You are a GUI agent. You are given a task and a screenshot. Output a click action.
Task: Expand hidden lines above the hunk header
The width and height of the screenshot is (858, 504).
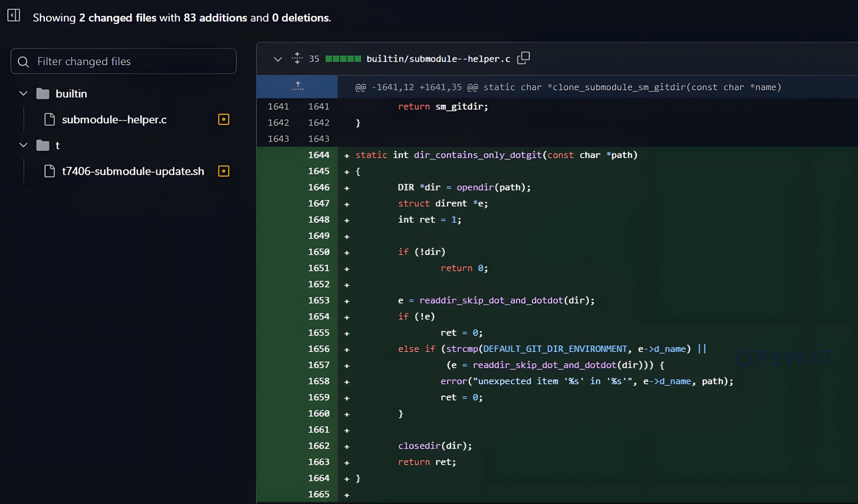point(297,86)
